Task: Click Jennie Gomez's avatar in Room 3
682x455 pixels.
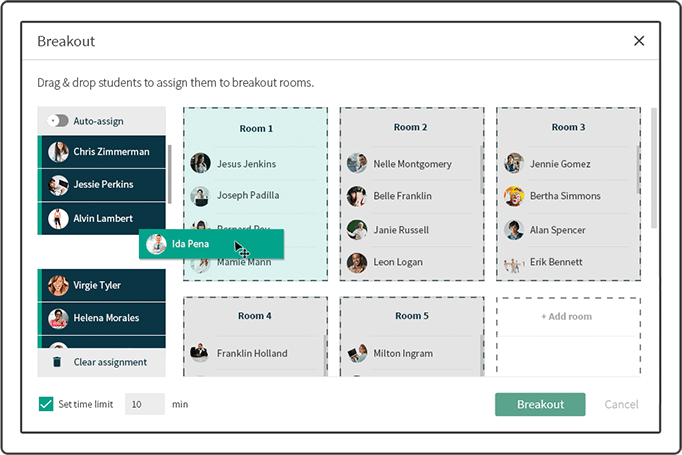Action: point(514,163)
